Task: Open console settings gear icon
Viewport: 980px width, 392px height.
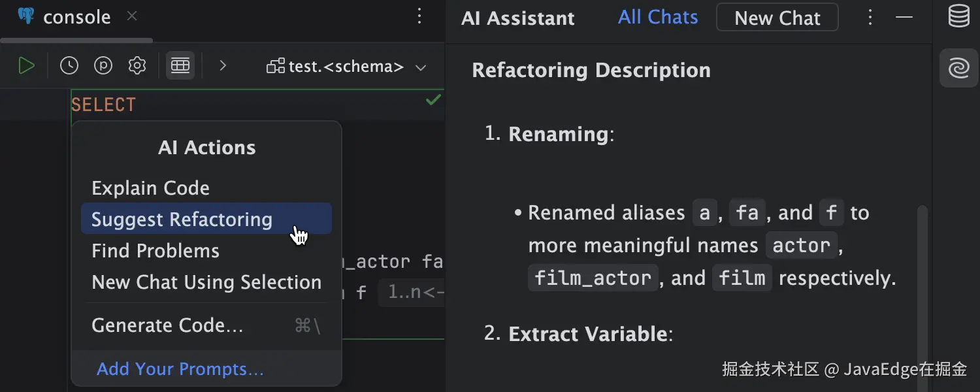Action: point(137,66)
